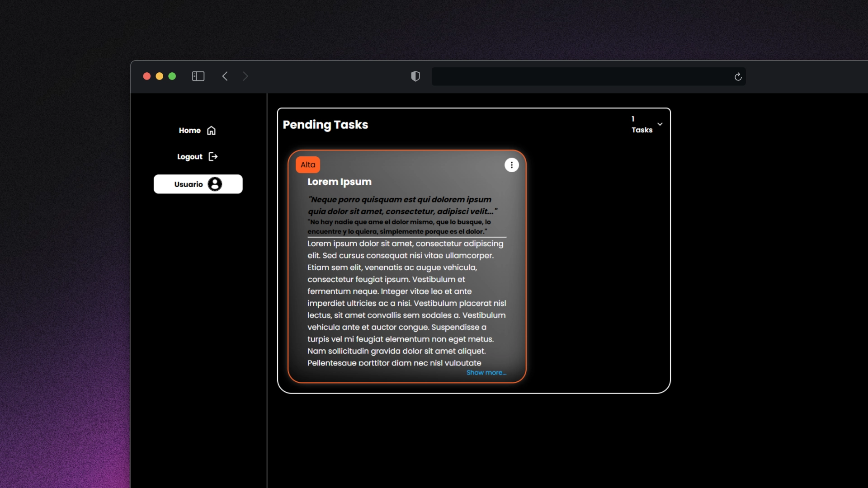Click the browser forward arrow
The image size is (868, 488).
pos(245,76)
